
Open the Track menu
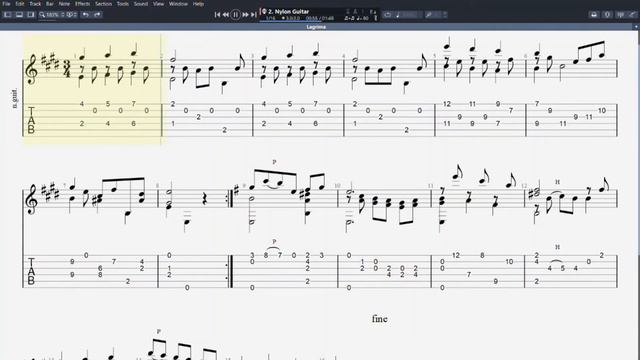35,4
